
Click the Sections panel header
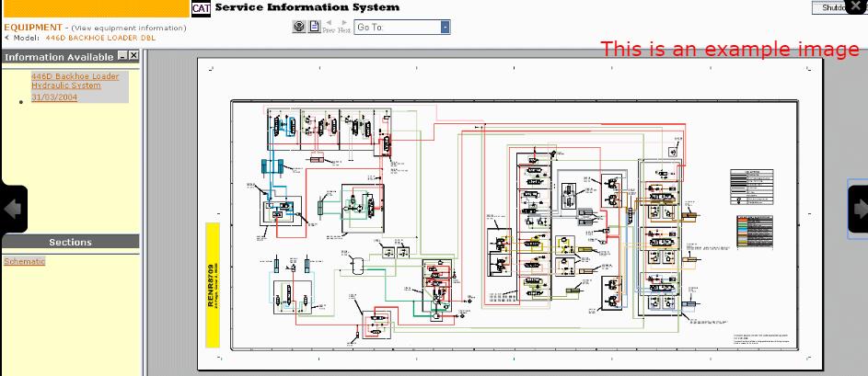point(70,242)
